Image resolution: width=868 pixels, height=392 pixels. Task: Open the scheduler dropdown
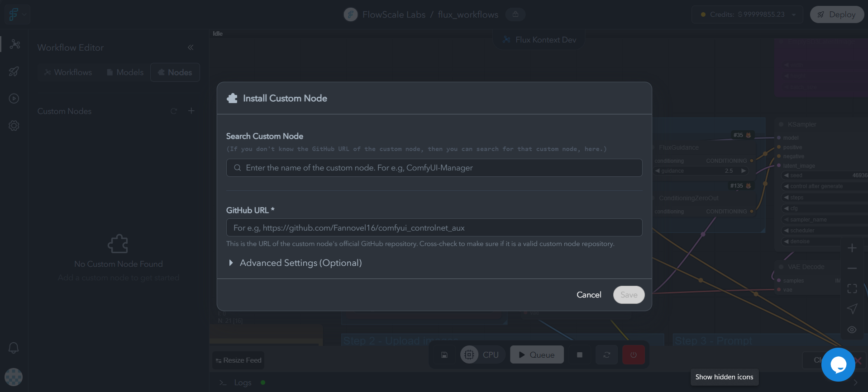pyautogui.click(x=825, y=231)
